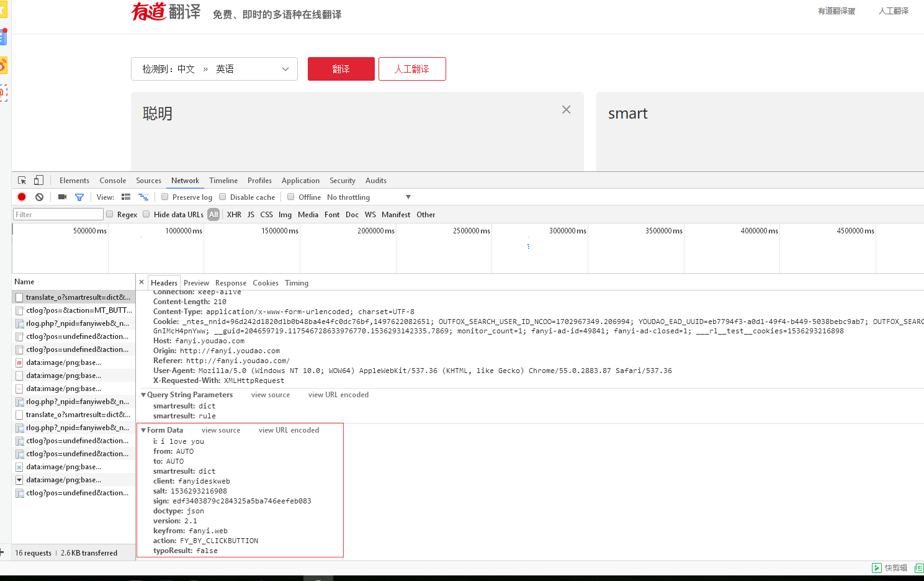Open the Elements tab
Viewport: 924px width, 581px height.
click(74, 181)
